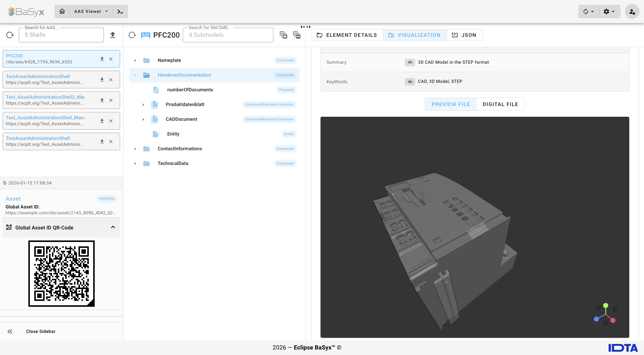Refresh the AAS shell list

[10, 35]
